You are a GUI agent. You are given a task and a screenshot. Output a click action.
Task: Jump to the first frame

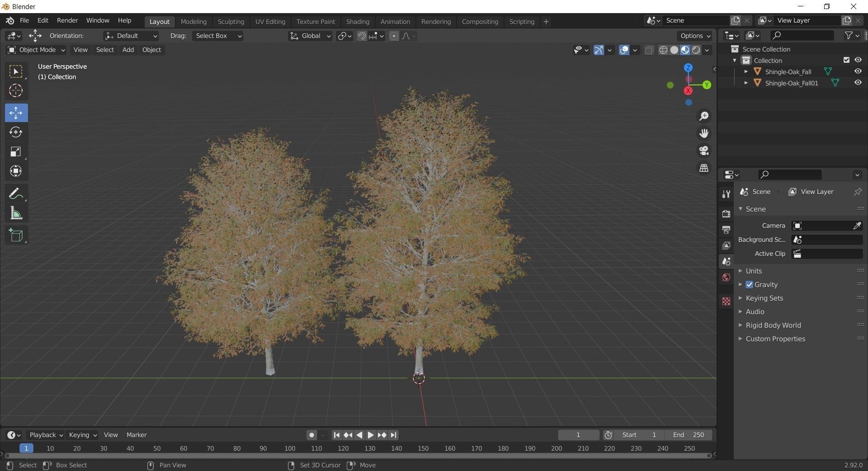[x=336, y=435]
